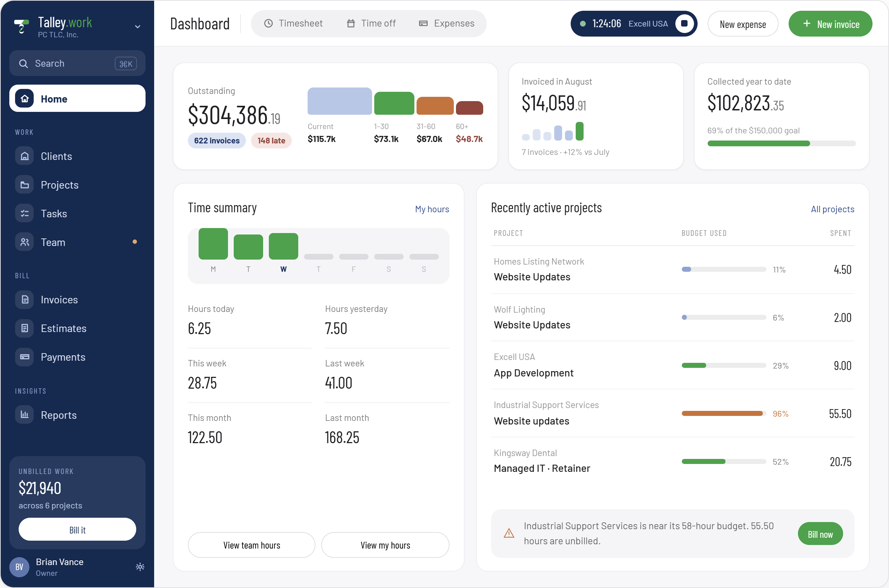Click the Team notification dot
This screenshot has height=588, width=889.
[135, 242]
